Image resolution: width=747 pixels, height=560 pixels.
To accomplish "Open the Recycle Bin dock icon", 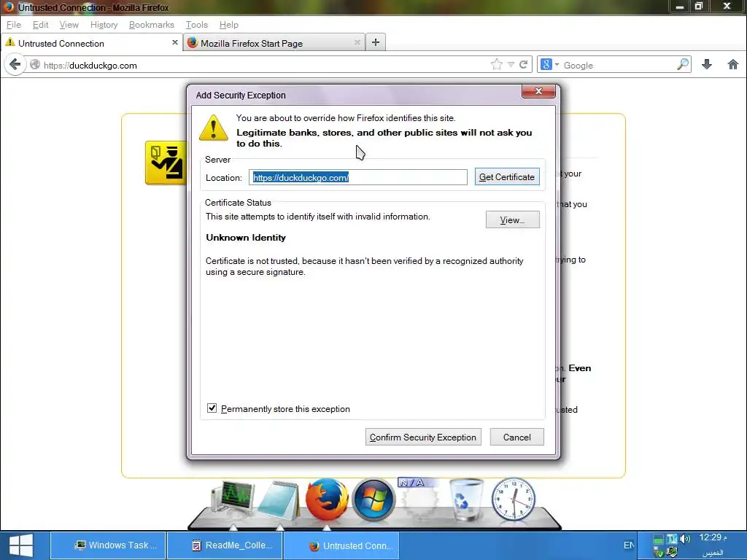I will pyautogui.click(x=466, y=499).
